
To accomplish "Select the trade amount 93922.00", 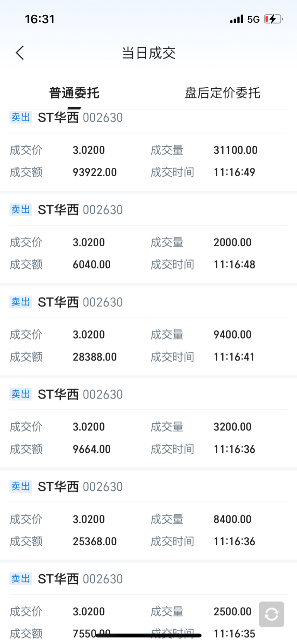I will pos(95,172).
